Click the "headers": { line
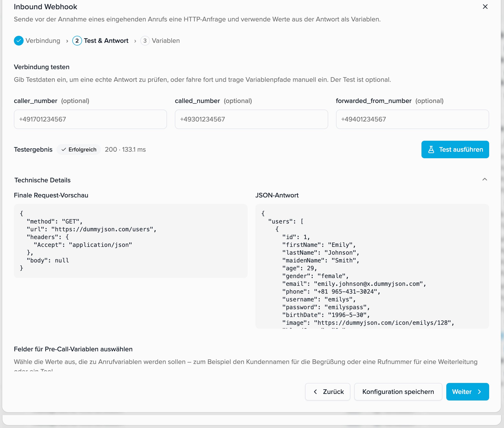Screen dimensions: 504x428 click(x=48, y=237)
